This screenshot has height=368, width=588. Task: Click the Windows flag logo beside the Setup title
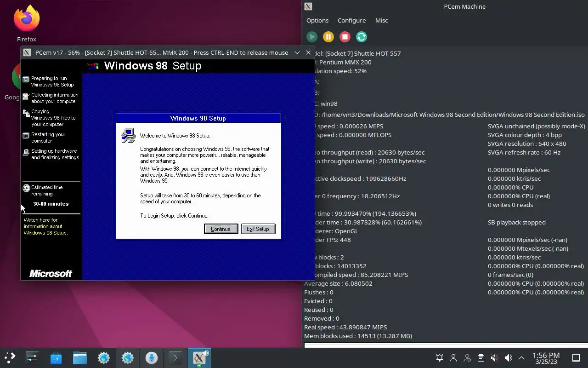coord(93,66)
